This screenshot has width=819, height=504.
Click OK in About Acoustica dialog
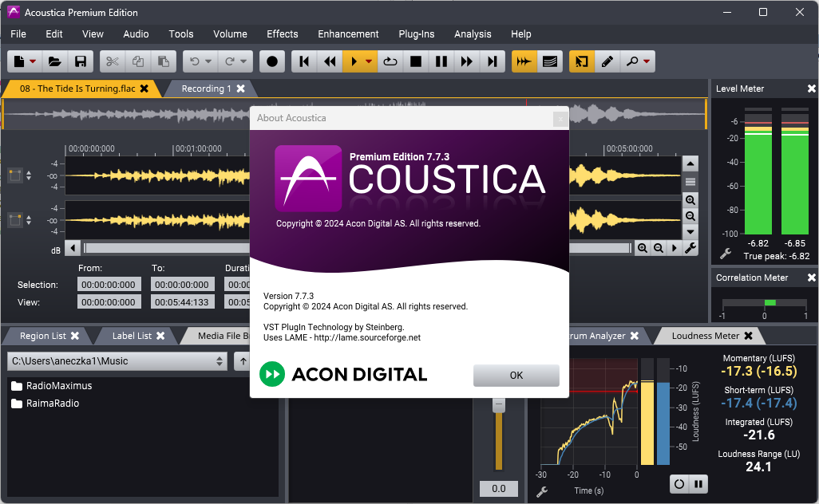(516, 375)
